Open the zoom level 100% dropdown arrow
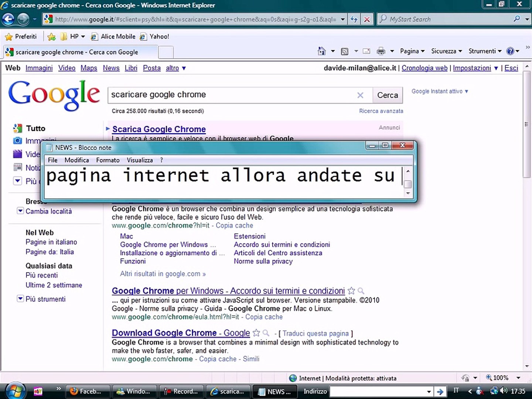The height and width of the screenshot is (399, 532). click(518, 378)
